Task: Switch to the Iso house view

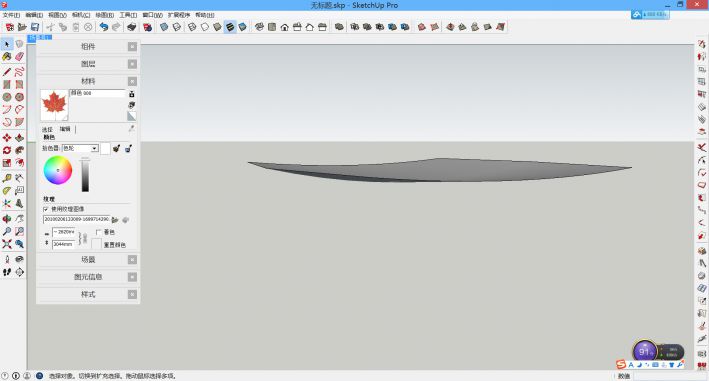Action: [259, 27]
